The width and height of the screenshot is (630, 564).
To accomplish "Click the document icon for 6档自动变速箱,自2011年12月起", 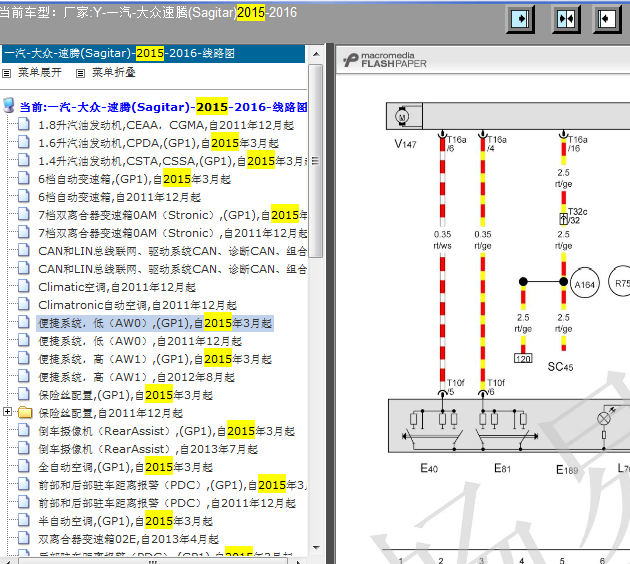I will (x=24, y=196).
